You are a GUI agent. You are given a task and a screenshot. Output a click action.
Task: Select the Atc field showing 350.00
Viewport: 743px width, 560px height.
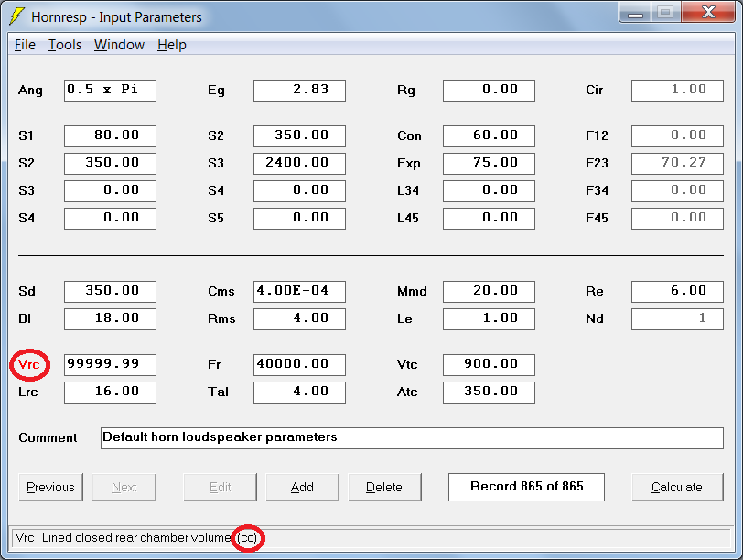[489, 392]
